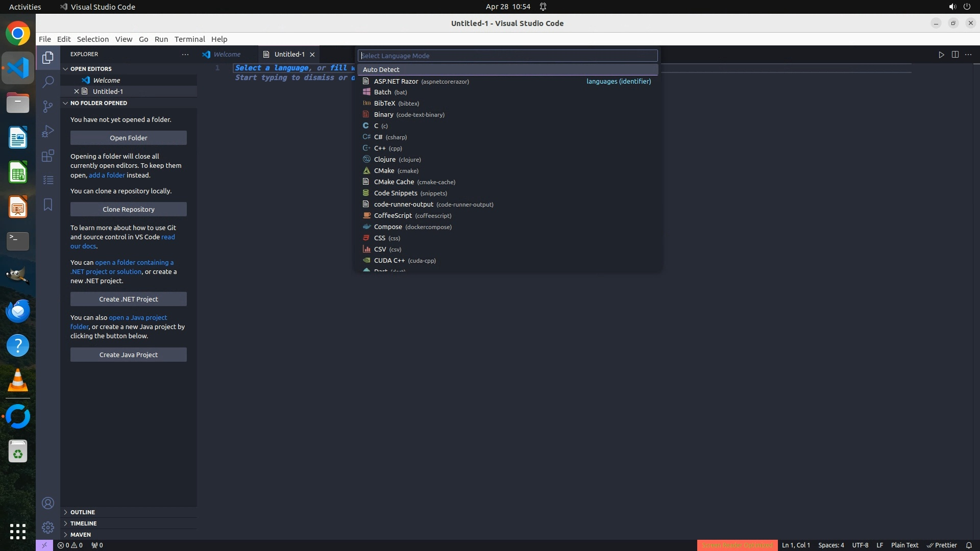Click the Select Language Mode input
This screenshot has height=551, width=980.
coord(507,56)
